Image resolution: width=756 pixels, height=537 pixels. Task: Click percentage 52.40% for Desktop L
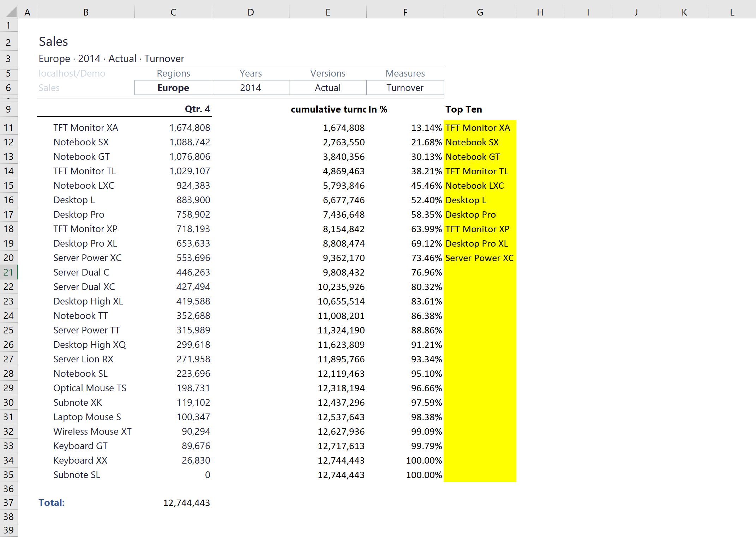pos(426,200)
